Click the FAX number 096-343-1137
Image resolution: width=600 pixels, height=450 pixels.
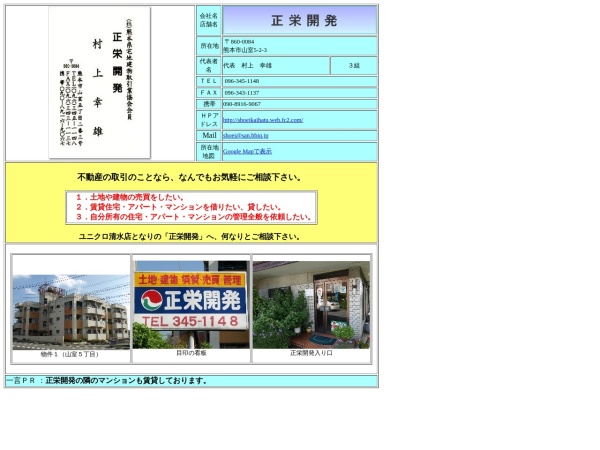[241, 92]
